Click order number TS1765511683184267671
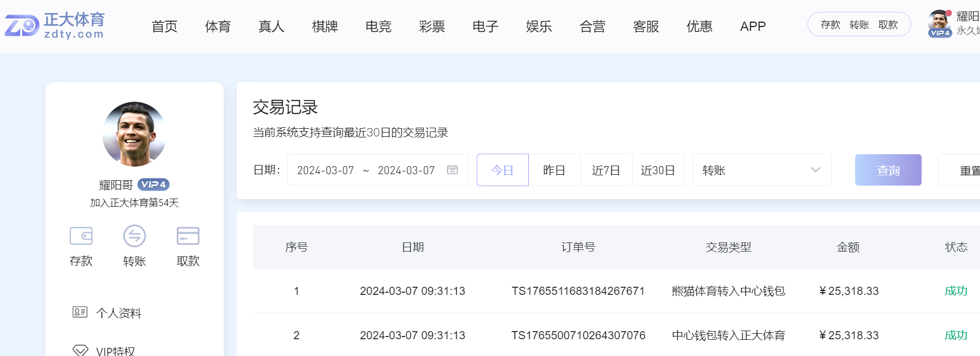The height and width of the screenshot is (356, 980). [x=578, y=291]
